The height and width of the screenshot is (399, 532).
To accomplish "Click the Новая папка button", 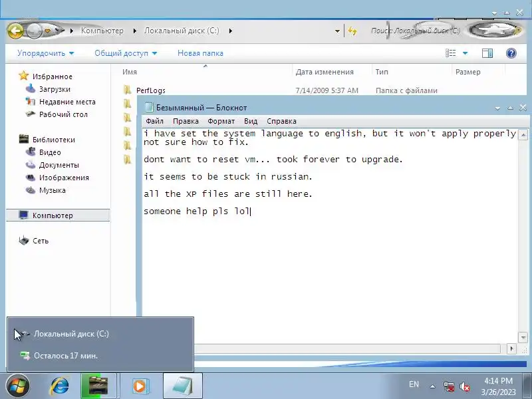I will 200,53.
